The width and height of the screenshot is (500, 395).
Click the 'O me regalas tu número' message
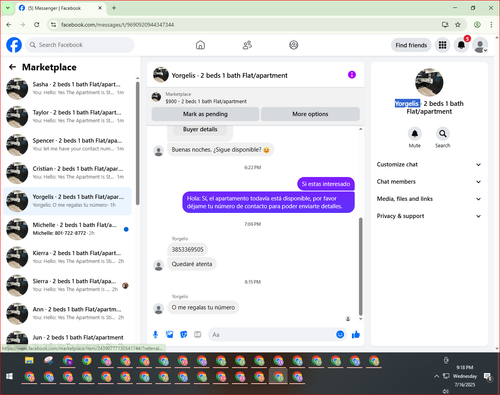click(203, 307)
